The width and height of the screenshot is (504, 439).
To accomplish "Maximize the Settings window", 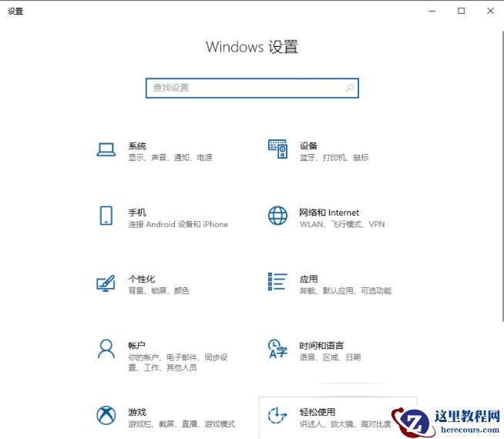I will [x=462, y=11].
